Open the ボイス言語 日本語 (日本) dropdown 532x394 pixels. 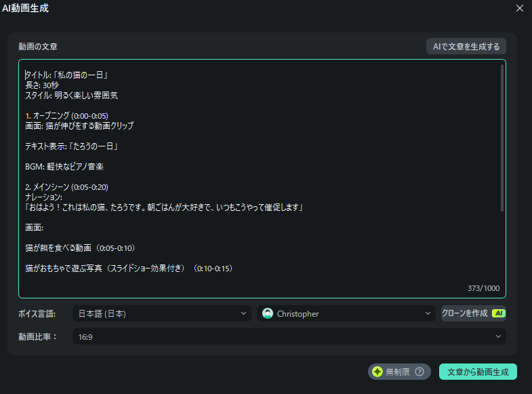pyautogui.click(x=162, y=313)
